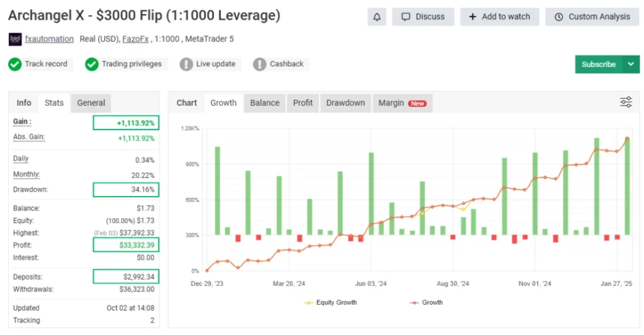
Task: Click the Cashback status icon
Action: pos(260,64)
